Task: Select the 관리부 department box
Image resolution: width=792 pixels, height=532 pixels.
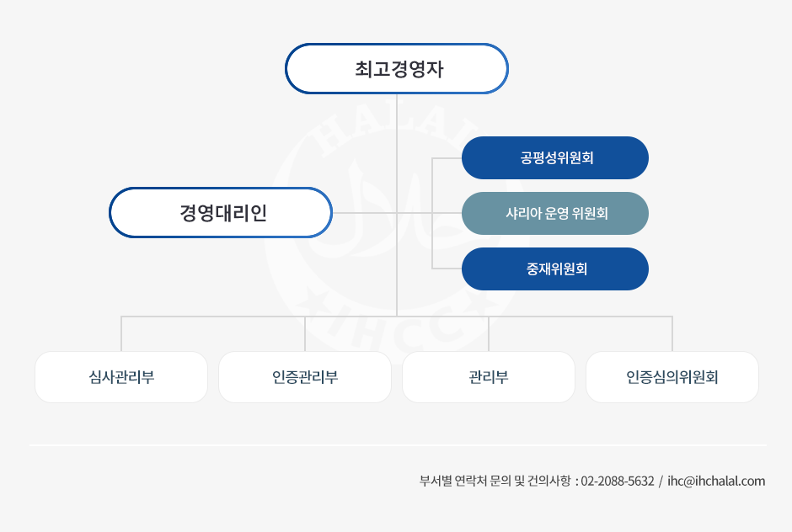Action: point(489,377)
